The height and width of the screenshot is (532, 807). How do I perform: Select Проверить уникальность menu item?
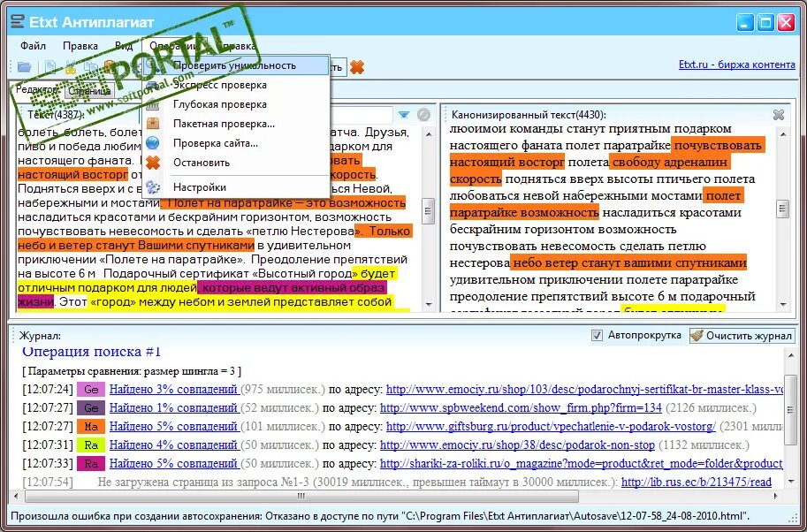point(236,65)
